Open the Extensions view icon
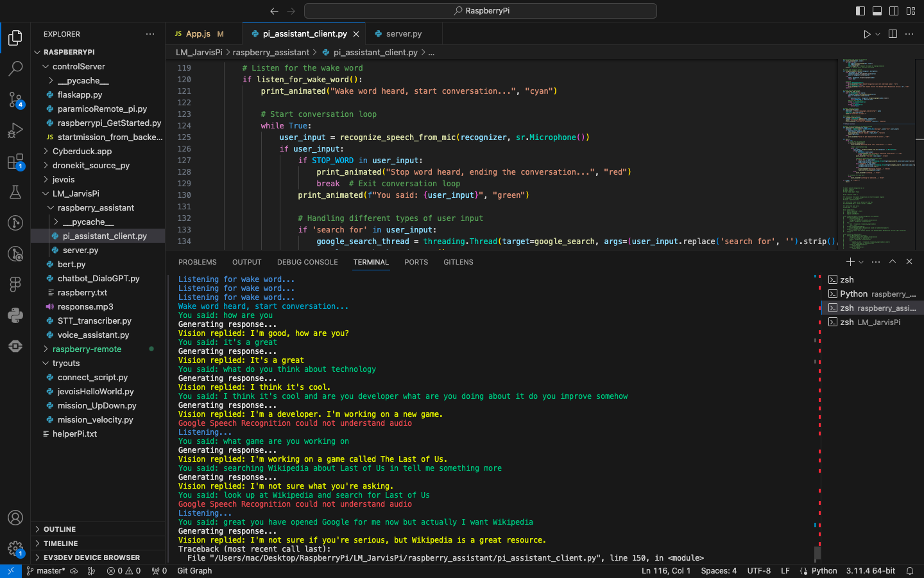This screenshot has height=578, width=924. click(x=15, y=161)
